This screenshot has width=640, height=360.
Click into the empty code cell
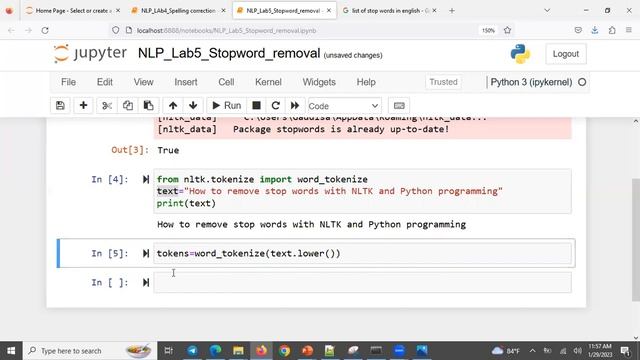coord(362,282)
